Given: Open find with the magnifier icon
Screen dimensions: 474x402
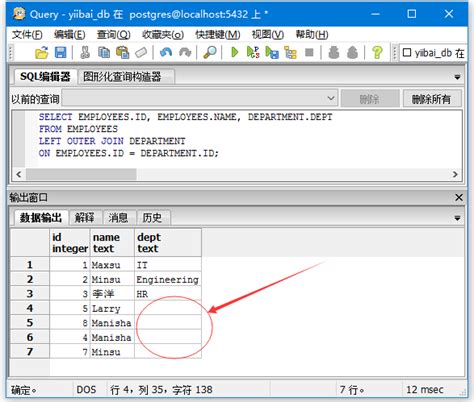Looking at the screenshot, I should (x=210, y=53).
